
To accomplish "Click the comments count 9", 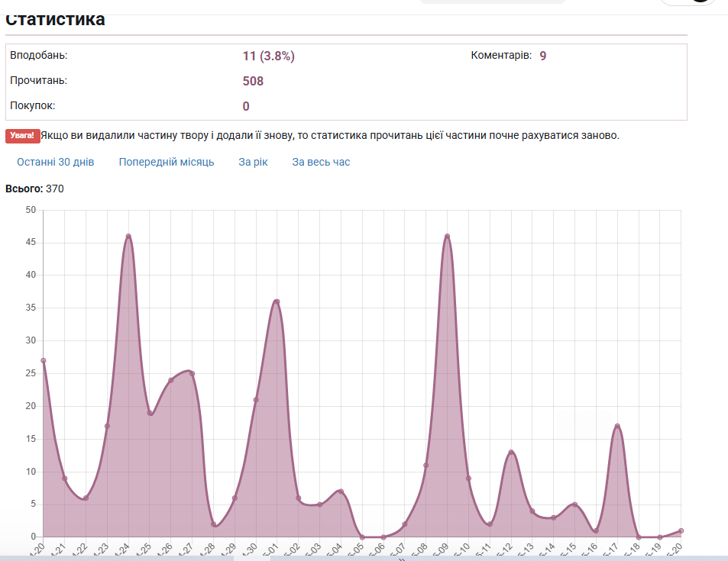I will (x=542, y=56).
